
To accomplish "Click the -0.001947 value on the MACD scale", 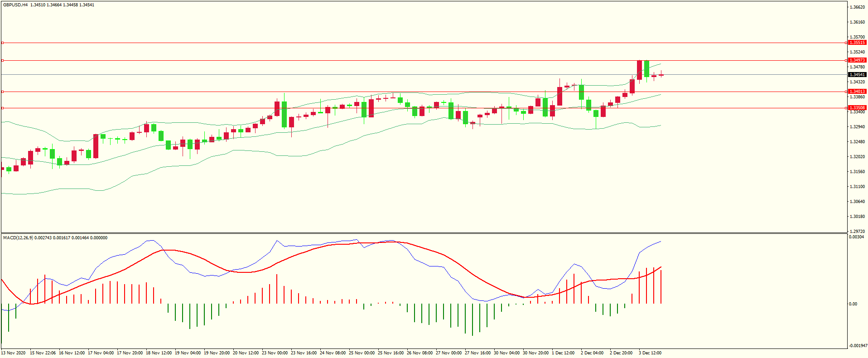I will (858, 346).
